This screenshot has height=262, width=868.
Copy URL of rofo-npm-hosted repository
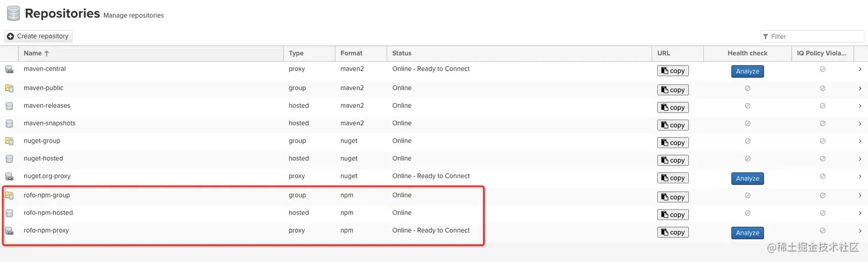(x=673, y=215)
